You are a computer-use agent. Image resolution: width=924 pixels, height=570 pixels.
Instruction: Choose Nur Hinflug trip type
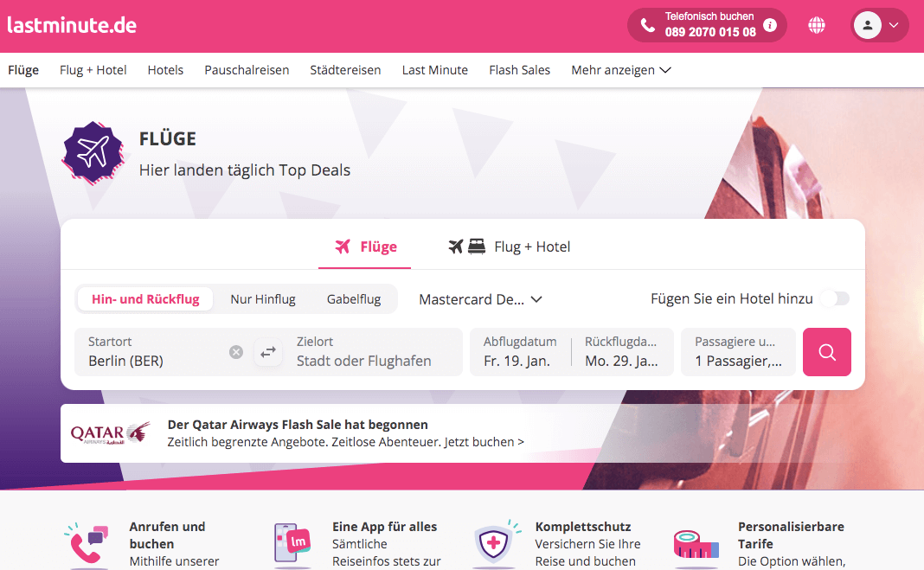263,299
